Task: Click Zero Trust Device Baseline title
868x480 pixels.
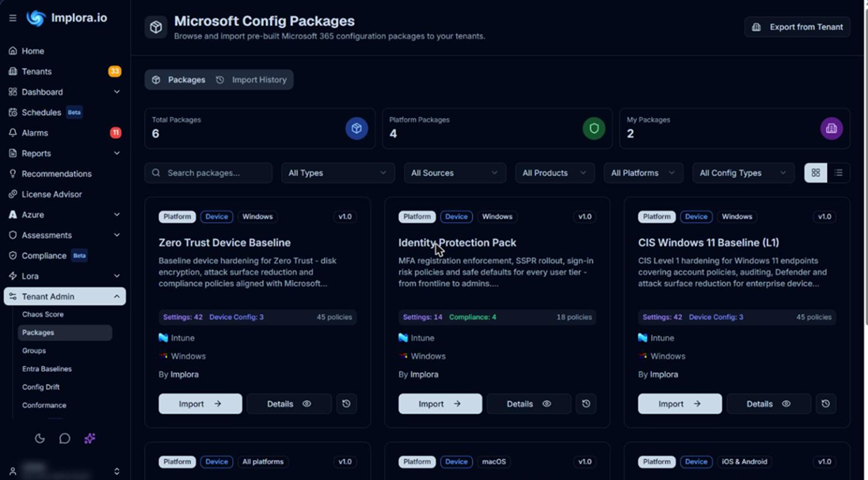Action: pyautogui.click(x=224, y=242)
